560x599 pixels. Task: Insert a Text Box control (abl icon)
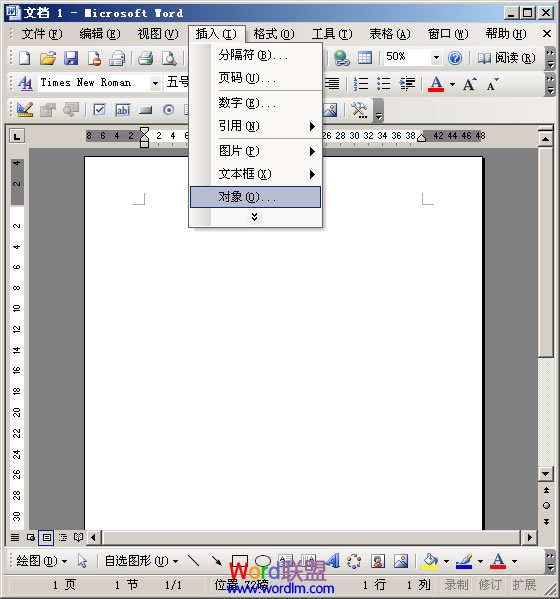123,110
